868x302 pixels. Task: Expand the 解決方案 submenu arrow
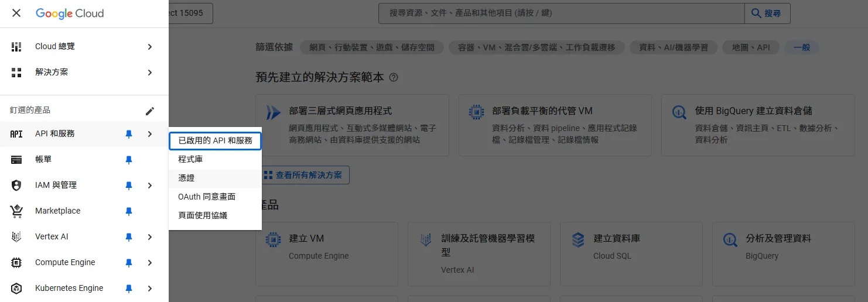pyautogui.click(x=150, y=73)
